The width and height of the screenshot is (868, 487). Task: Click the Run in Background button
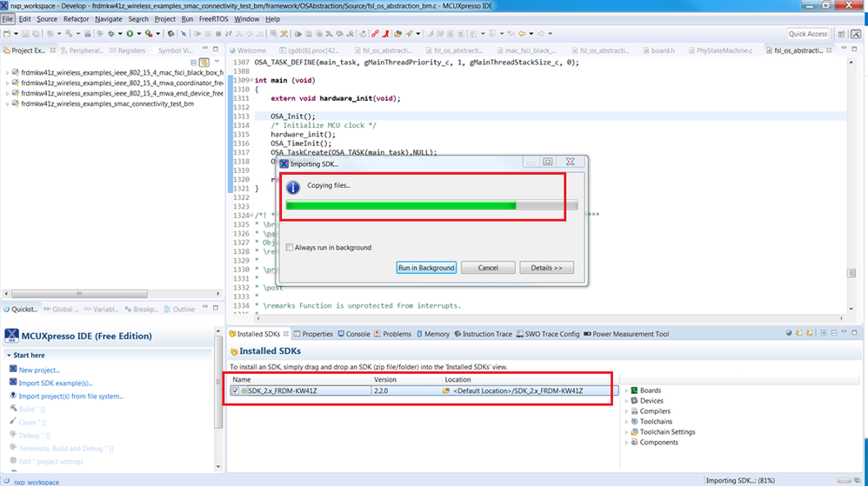coord(426,268)
